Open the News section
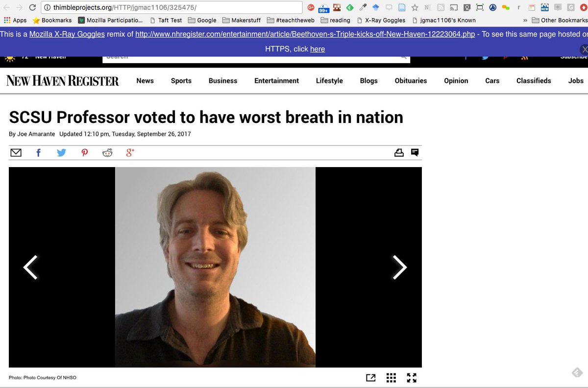 point(145,81)
